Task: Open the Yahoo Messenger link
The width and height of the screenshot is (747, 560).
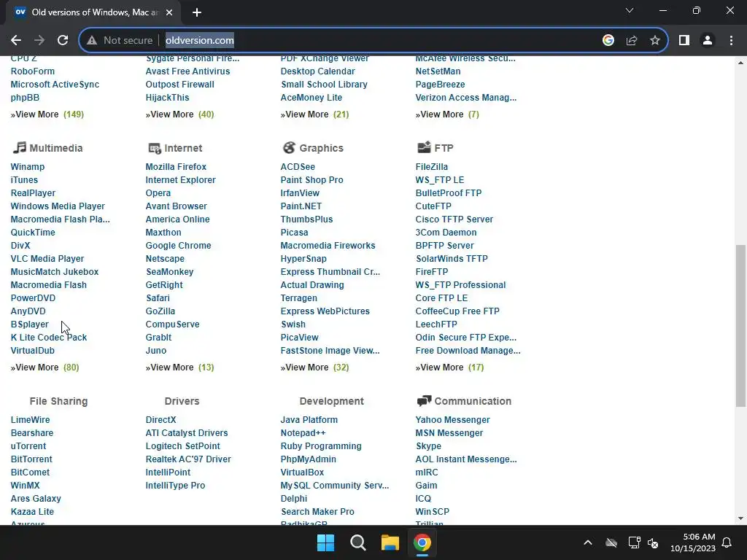Action: tap(452, 420)
